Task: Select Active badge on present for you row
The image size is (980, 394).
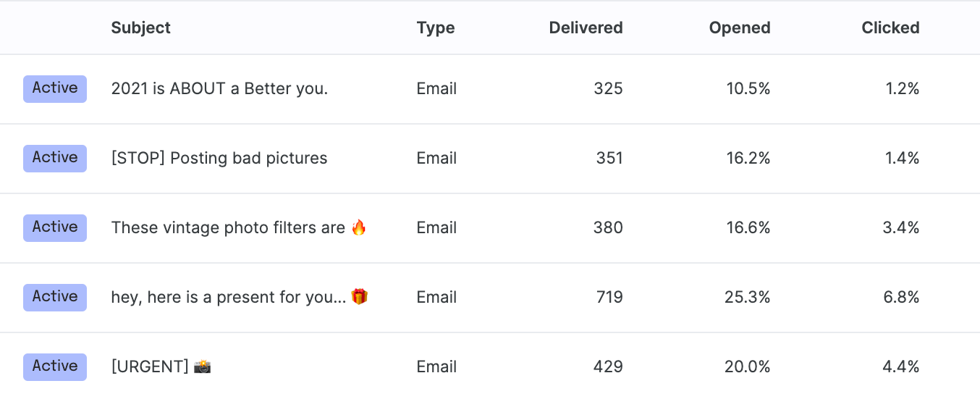Action: 55,297
